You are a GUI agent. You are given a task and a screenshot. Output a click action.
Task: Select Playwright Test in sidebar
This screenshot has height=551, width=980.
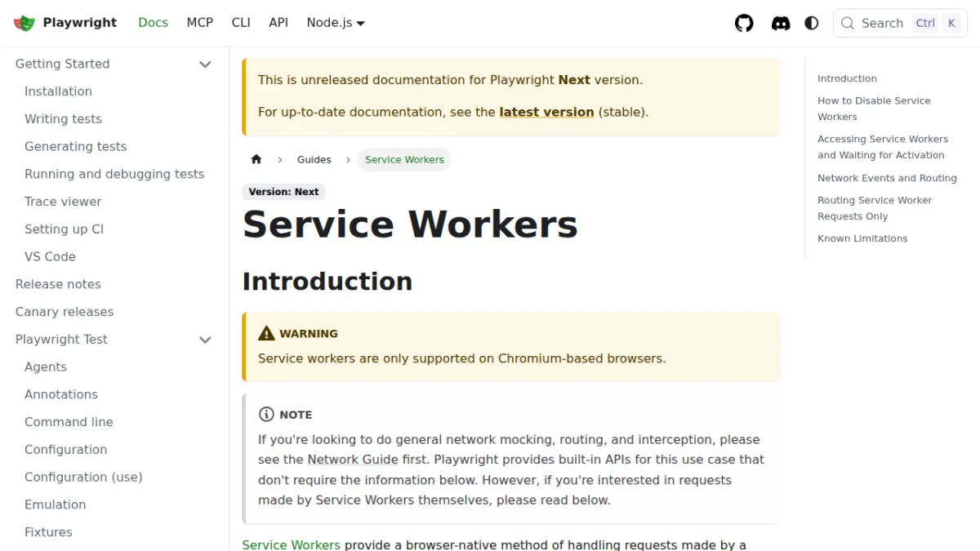61,340
